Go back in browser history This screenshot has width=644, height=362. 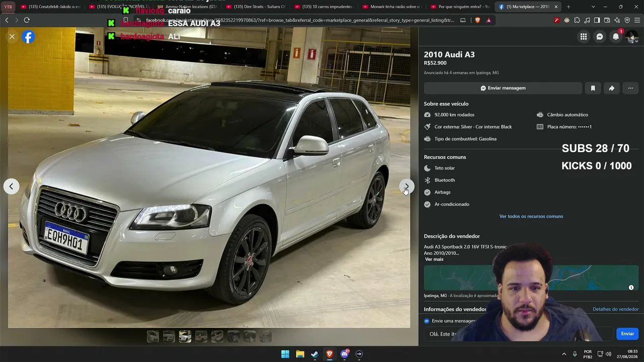coord(7,20)
